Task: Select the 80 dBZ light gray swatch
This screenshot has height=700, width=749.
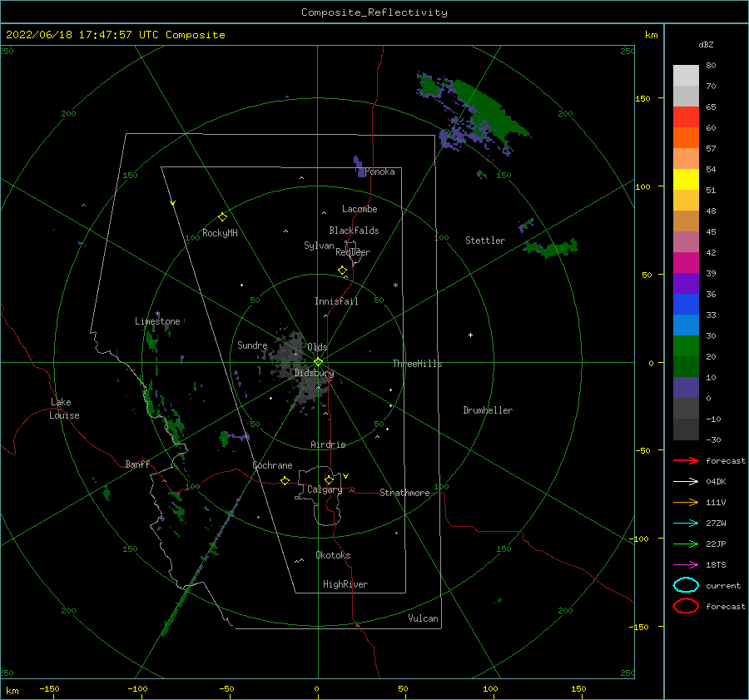Action: [x=686, y=75]
